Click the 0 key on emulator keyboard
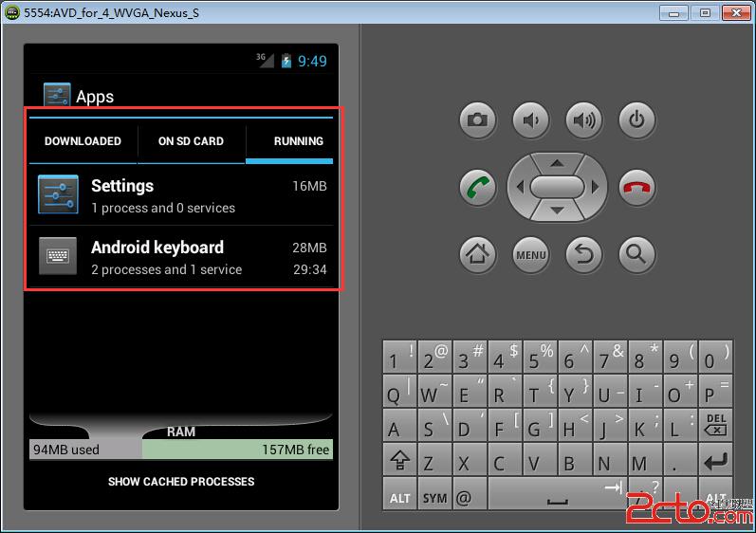 click(715, 357)
